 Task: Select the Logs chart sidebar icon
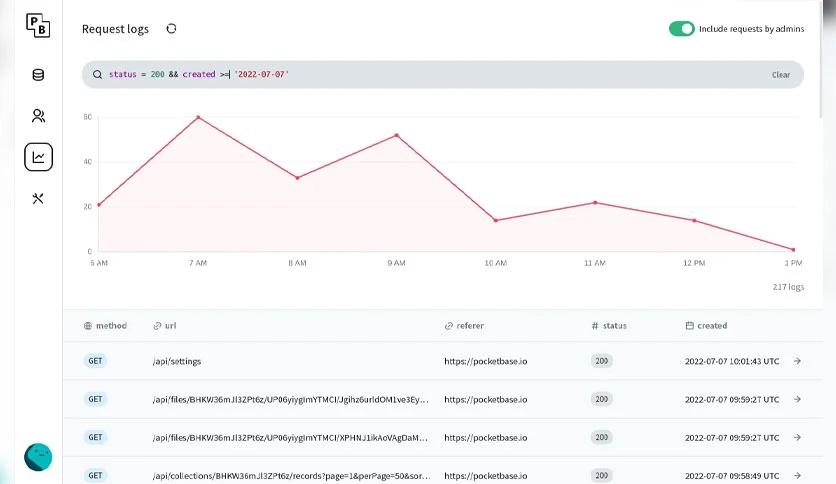pyautogui.click(x=38, y=157)
